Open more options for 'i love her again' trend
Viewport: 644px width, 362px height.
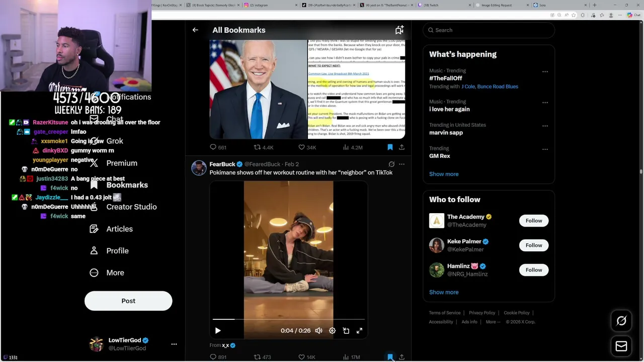click(x=545, y=103)
